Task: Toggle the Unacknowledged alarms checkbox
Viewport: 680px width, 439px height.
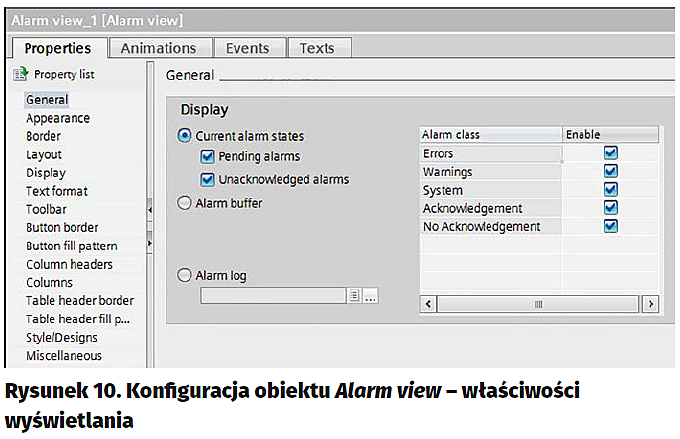Action: click(x=207, y=180)
